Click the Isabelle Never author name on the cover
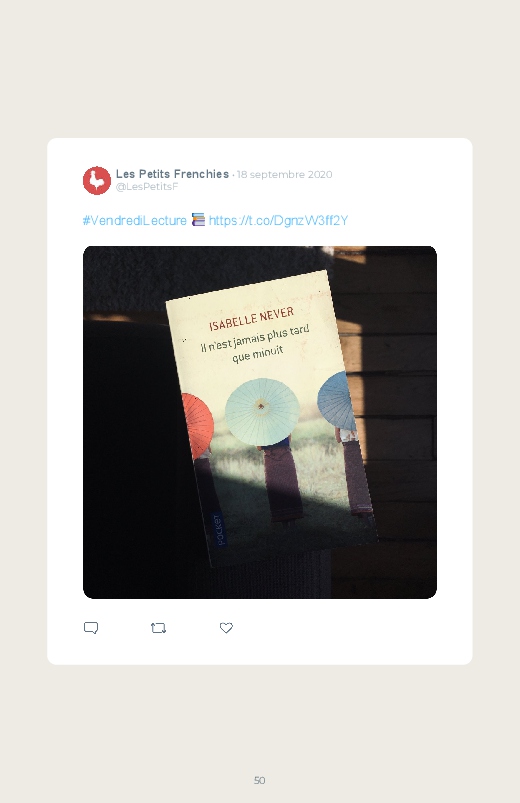The height and width of the screenshot is (803, 520). click(x=252, y=318)
